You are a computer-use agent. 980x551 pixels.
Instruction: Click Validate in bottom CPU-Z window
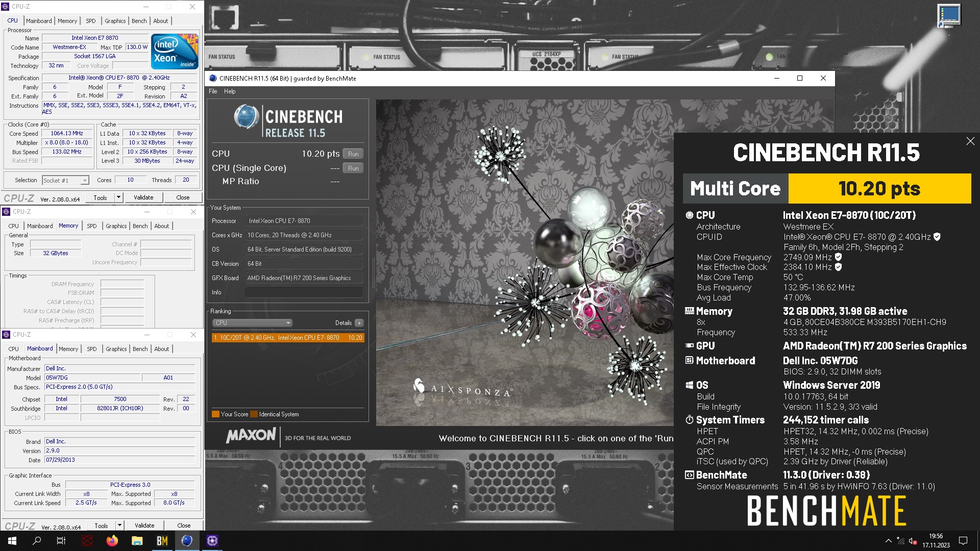(144, 525)
